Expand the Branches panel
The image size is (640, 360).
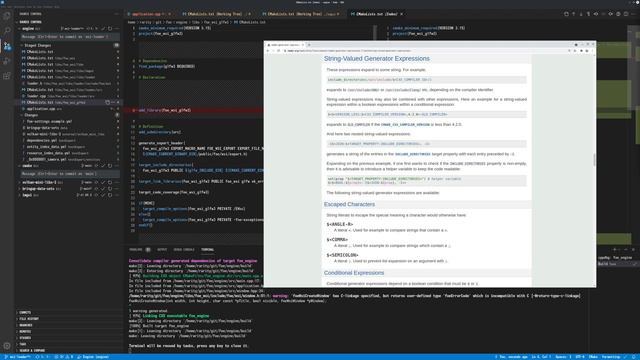click(26, 325)
